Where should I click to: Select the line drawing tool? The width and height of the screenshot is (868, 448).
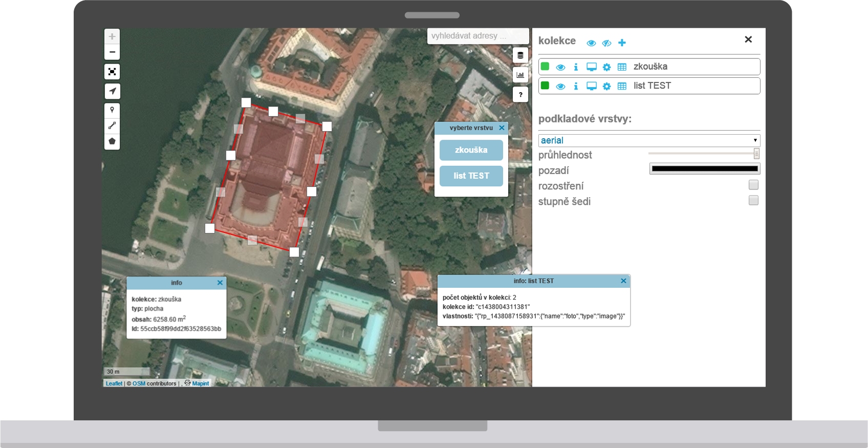[x=112, y=125]
